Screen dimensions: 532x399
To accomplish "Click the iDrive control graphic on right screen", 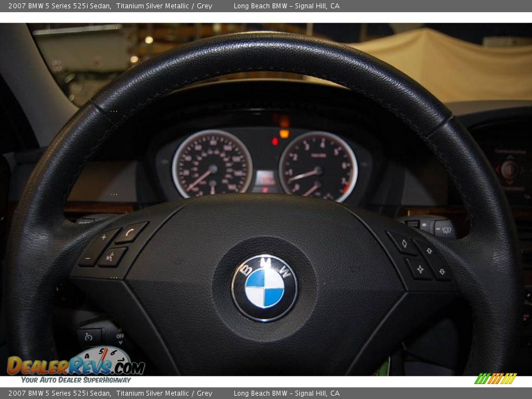I will click(x=509, y=170).
